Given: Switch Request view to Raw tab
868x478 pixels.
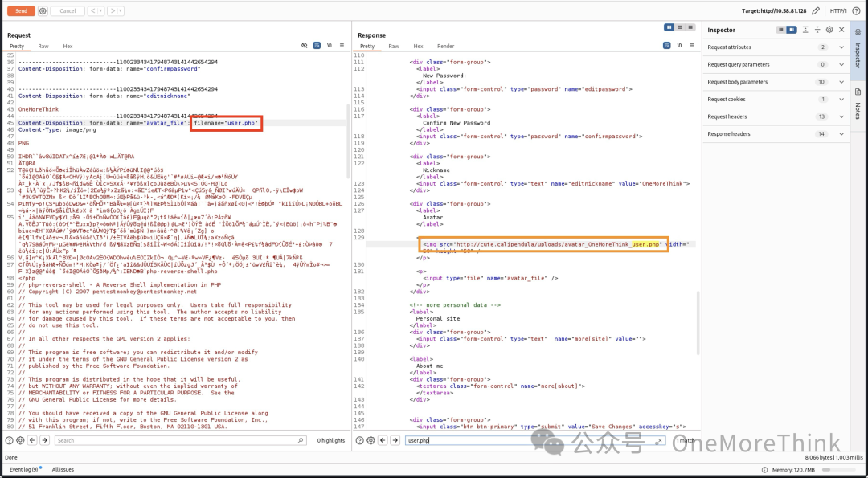Looking at the screenshot, I should click(x=43, y=47).
